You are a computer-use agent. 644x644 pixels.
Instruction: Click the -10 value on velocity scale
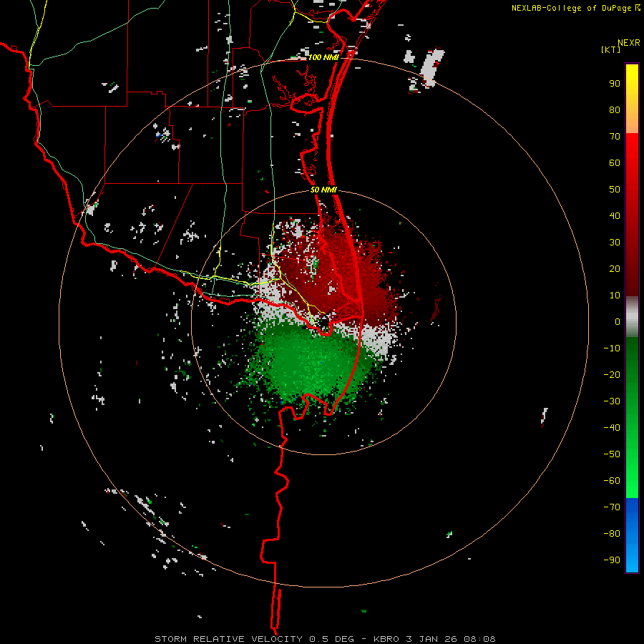click(x=612, y=348)
